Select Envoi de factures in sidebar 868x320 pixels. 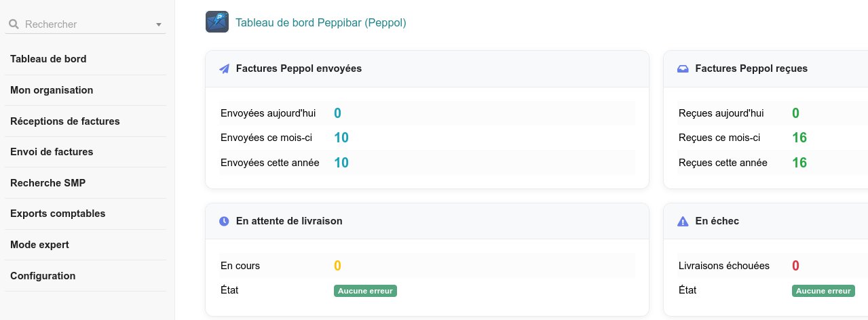tap(52, 152)
